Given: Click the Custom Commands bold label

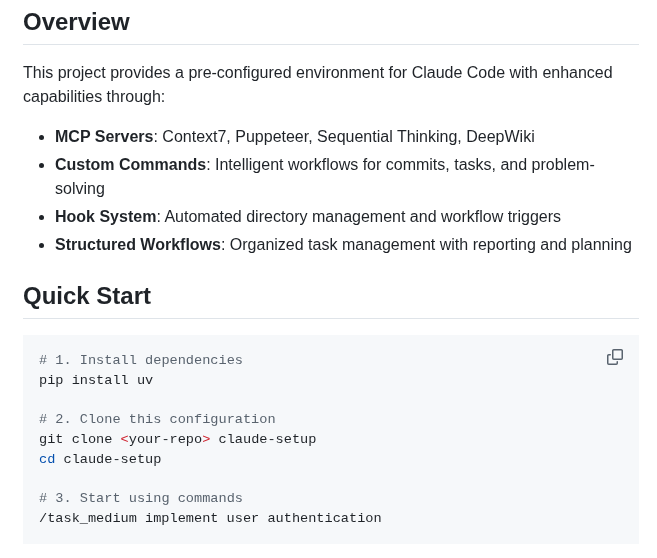Looking at the screenshot, I should (130, 165).
